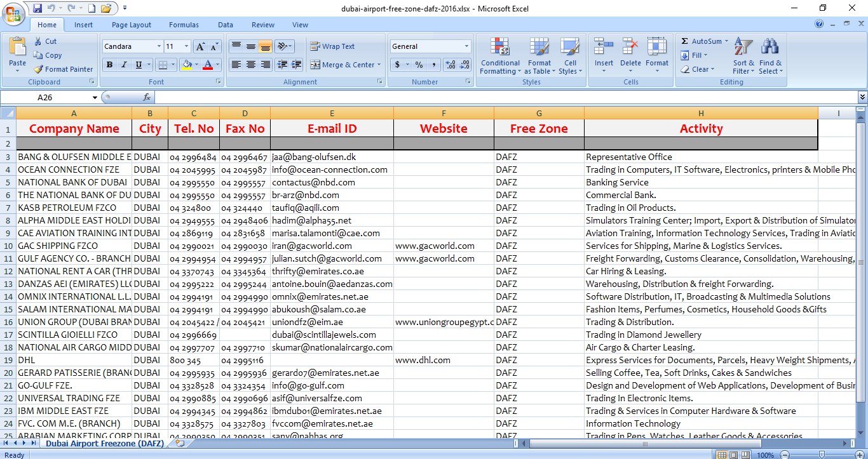Toggle Bottom Align
Screen dimensions: 868x459
[265, 46]
